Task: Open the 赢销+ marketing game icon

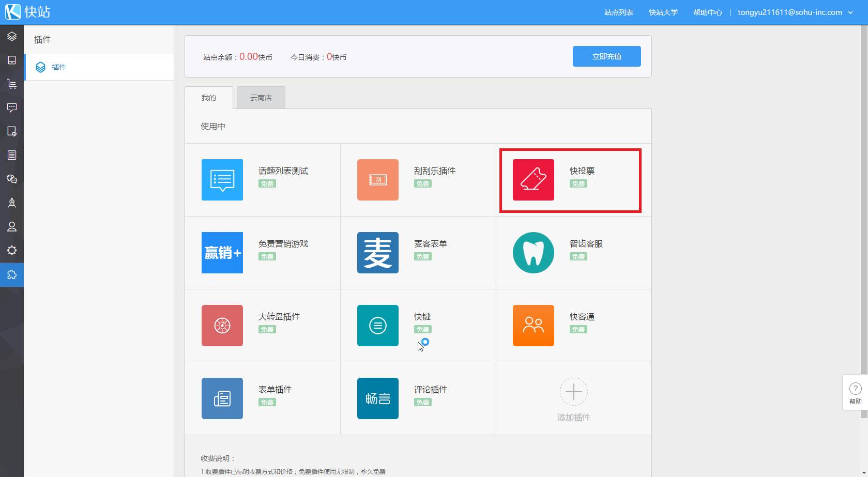Action: pos(222,253)
